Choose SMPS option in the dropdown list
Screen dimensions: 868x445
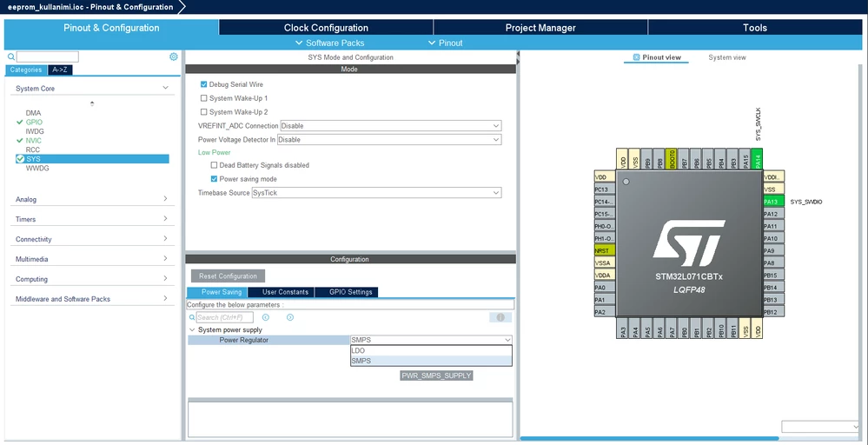click(x=431, y=361)
